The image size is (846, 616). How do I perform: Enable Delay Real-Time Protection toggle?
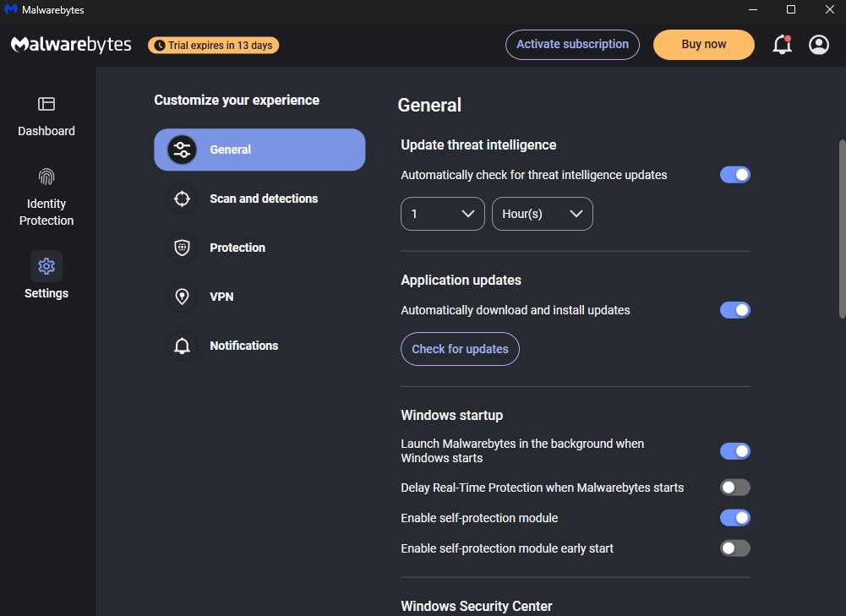(734, 488)
